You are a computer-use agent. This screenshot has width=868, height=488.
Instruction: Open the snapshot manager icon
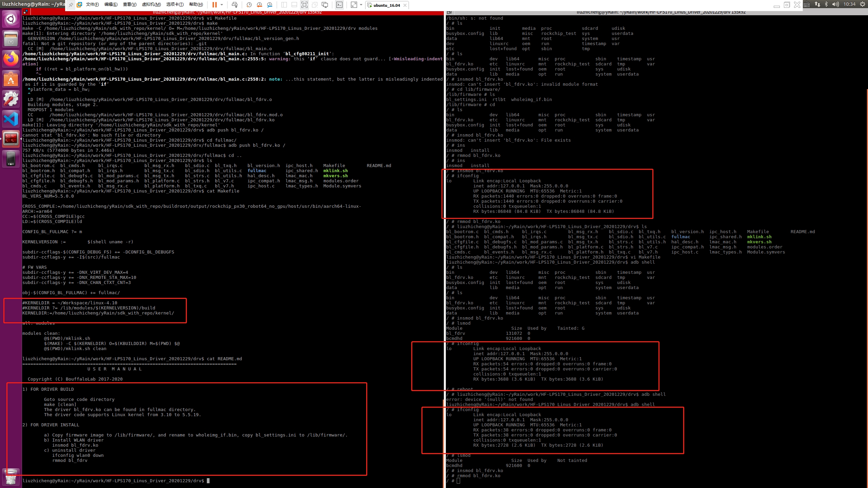click(x=270, y=5)
